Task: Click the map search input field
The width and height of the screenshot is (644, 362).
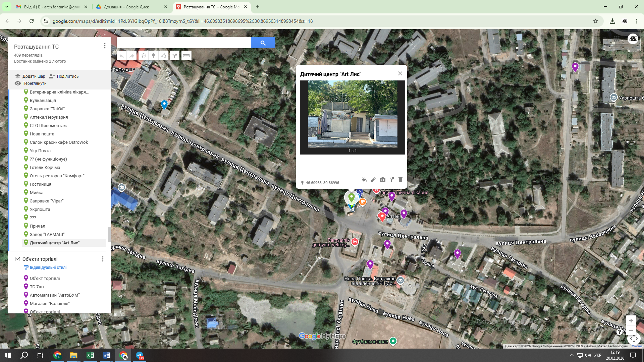Action: tap(183, 43)
